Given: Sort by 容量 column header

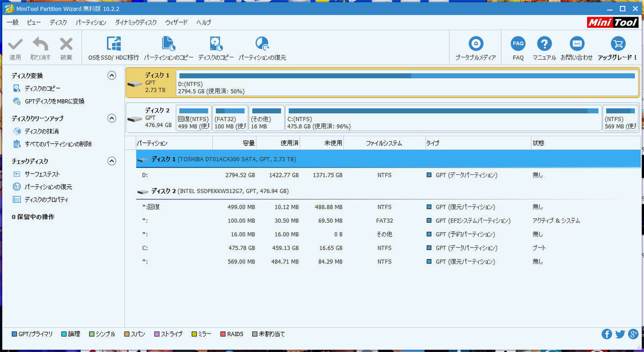Looking at the screenshot, I should [235, 143].
